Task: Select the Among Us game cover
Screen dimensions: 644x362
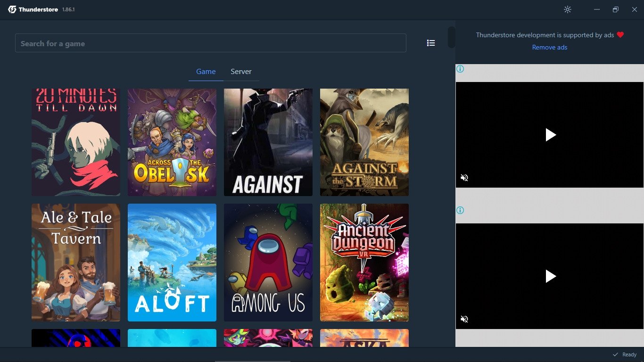Action: 268,263
